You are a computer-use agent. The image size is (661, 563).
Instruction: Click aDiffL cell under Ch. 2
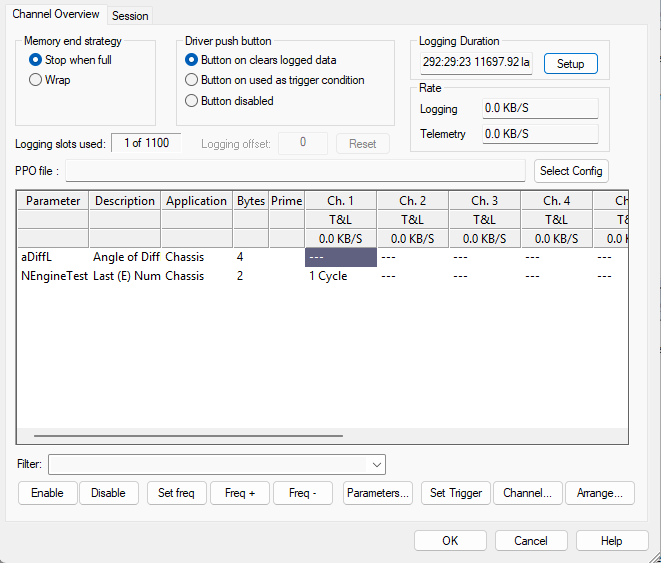tap(413, 257)
